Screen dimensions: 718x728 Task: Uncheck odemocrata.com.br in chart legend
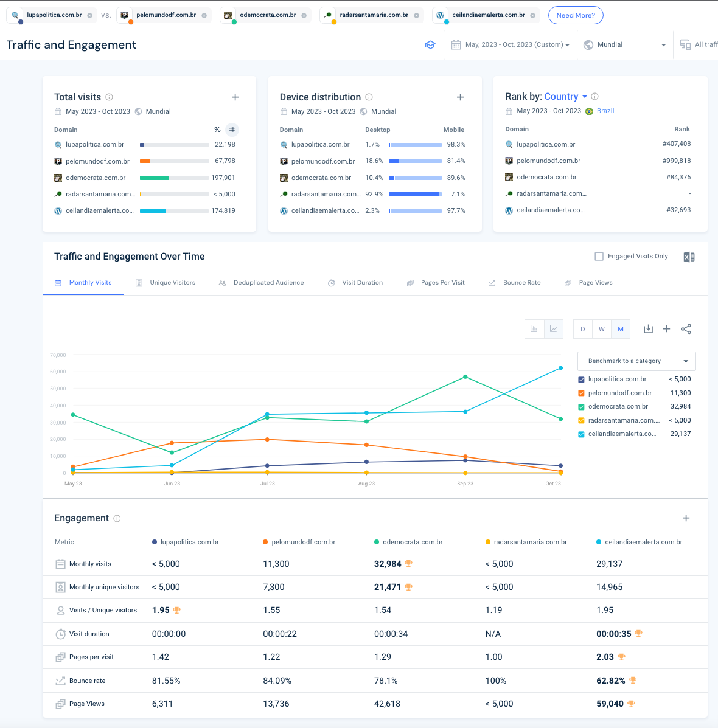pos(581,407)
